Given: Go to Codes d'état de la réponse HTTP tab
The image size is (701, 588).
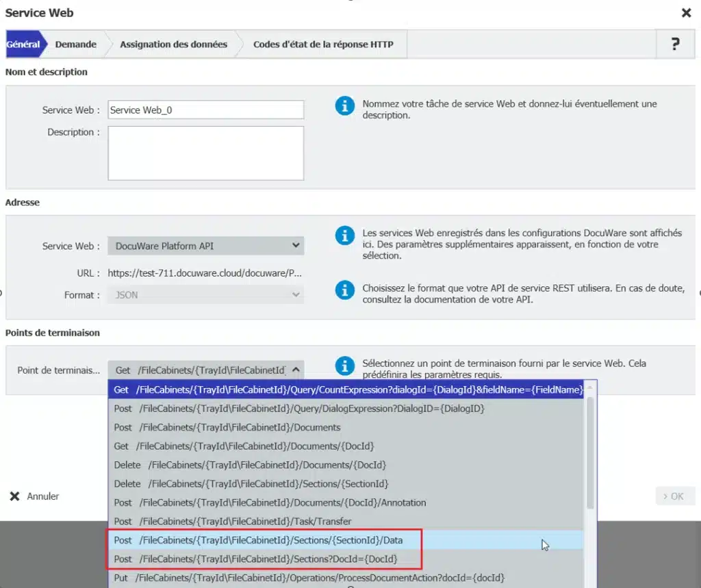Looking at the screenshot, I should [x=323, y=44].
